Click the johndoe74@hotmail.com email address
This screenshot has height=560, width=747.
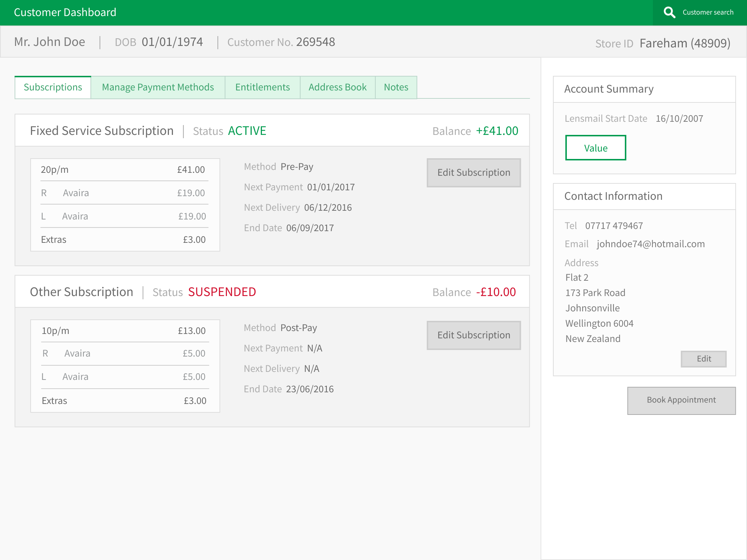tap(650, 244)
